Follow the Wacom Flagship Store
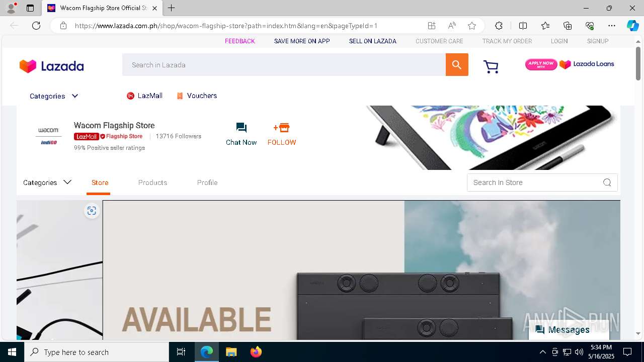Viewport: 644px width, 362px height. click(282, 134)
